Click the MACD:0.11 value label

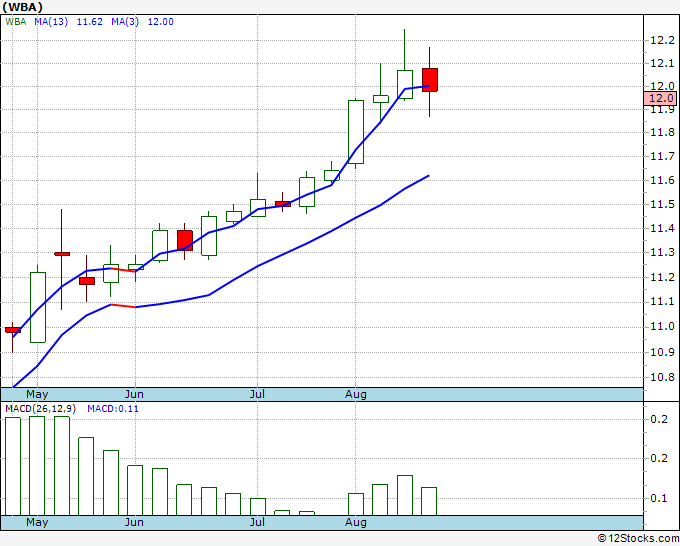pyautogui.click(x=113, y=409)
